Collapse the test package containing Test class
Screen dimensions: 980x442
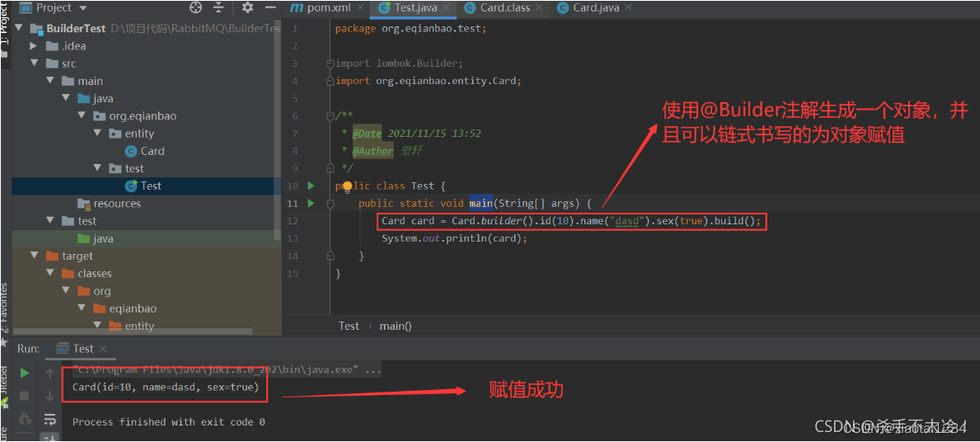click(x=97, y=169)
